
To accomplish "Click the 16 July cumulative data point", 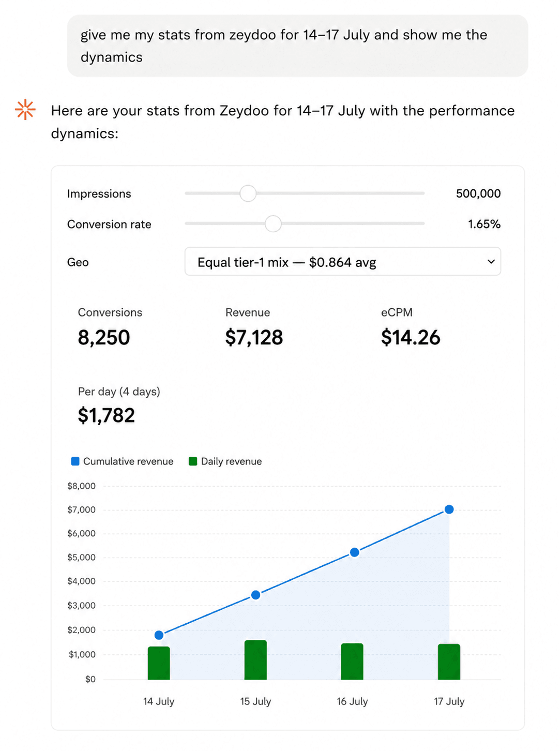I will pos(355,552).
